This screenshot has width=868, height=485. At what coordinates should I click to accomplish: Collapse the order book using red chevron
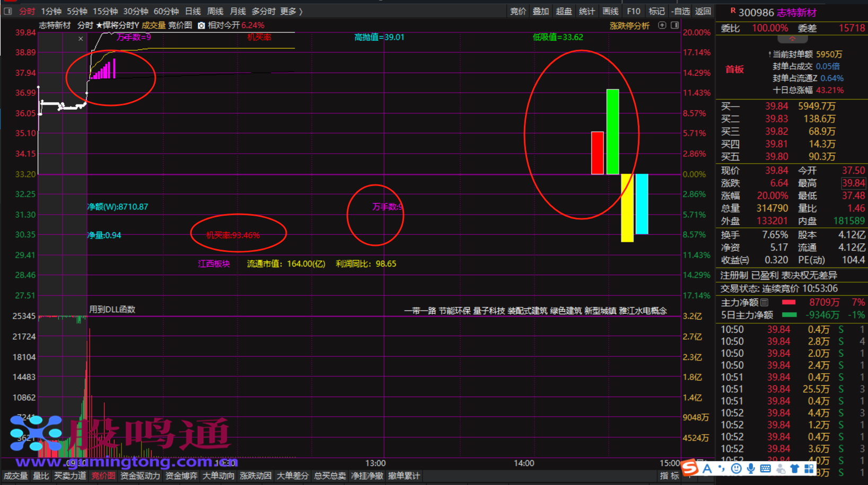(x=792, y=39)
